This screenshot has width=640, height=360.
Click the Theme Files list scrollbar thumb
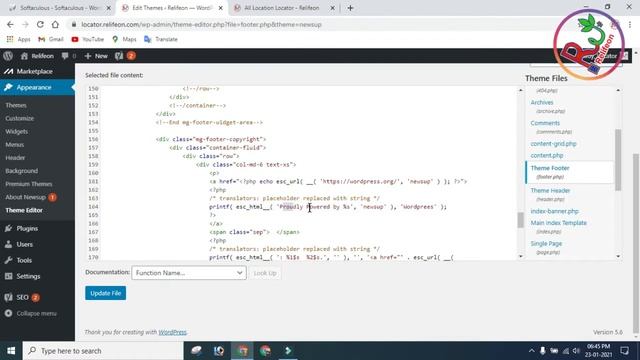pyautogui.click(x=618, y=160)
